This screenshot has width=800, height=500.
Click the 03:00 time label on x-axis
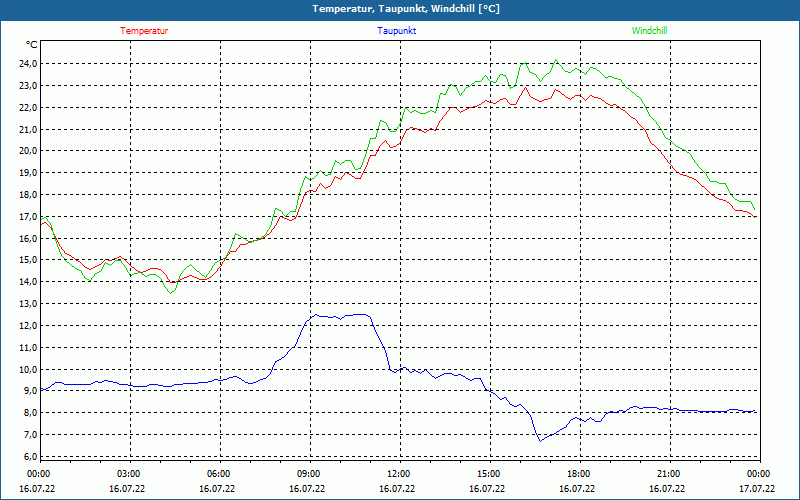[128, 474]
